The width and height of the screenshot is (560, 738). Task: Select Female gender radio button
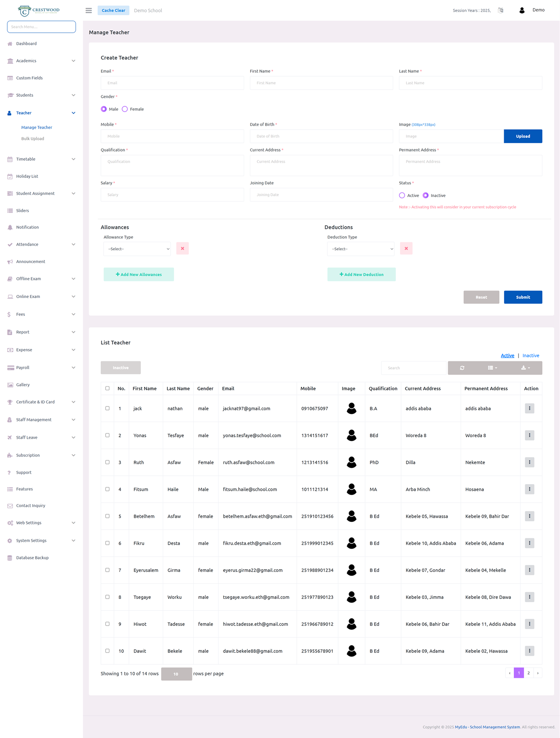[125, 109]
